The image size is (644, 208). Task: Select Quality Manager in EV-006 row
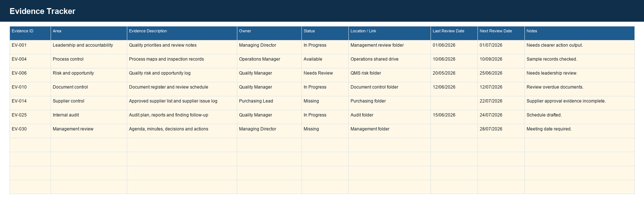coord(269,75)
